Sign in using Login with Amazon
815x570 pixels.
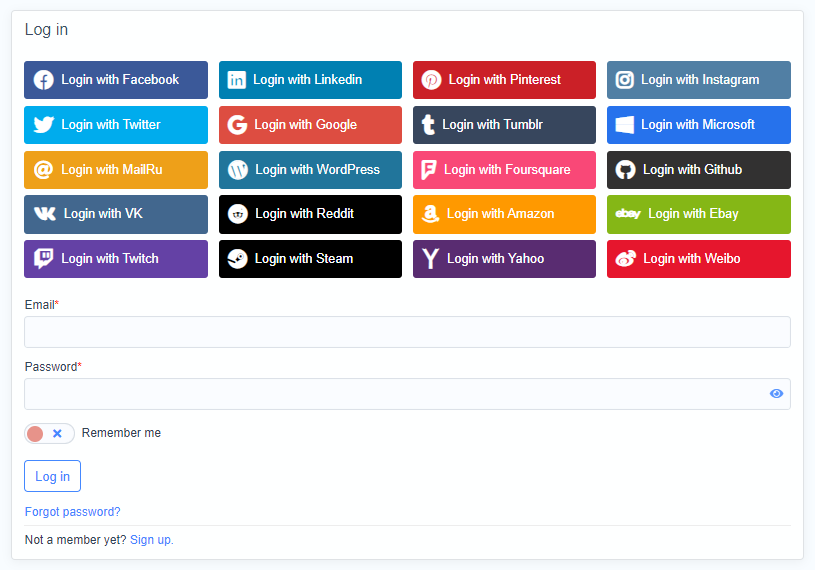coord(504,214)
